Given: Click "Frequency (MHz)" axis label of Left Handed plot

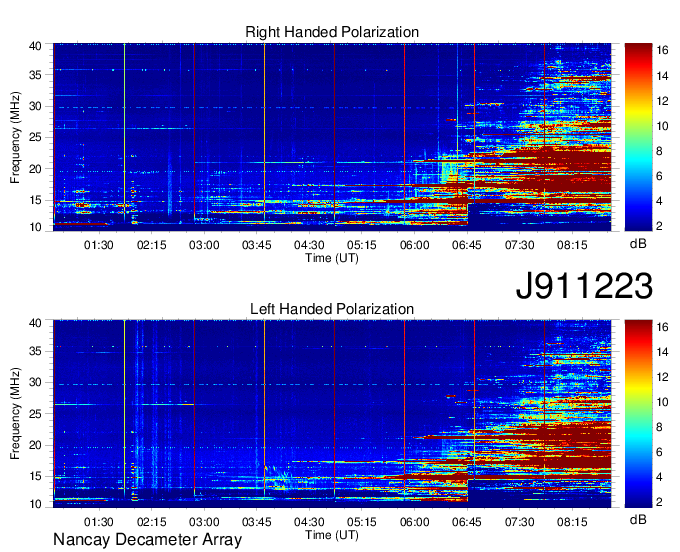Looking at the screenshot, I should 15,414.
